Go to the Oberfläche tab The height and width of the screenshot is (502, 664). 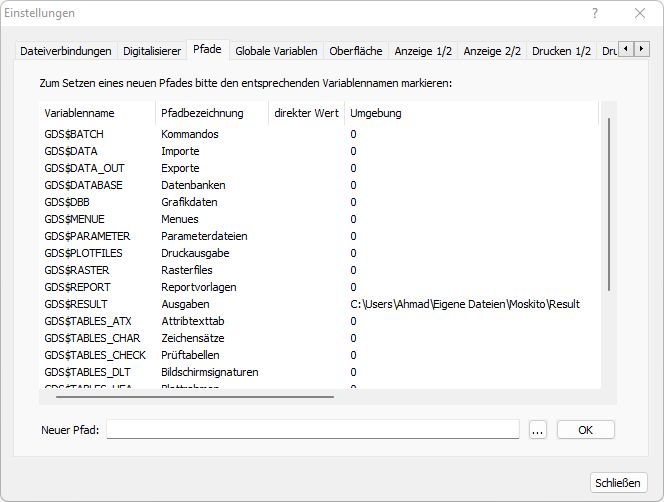pyautogui.click(x=356, y=51)
